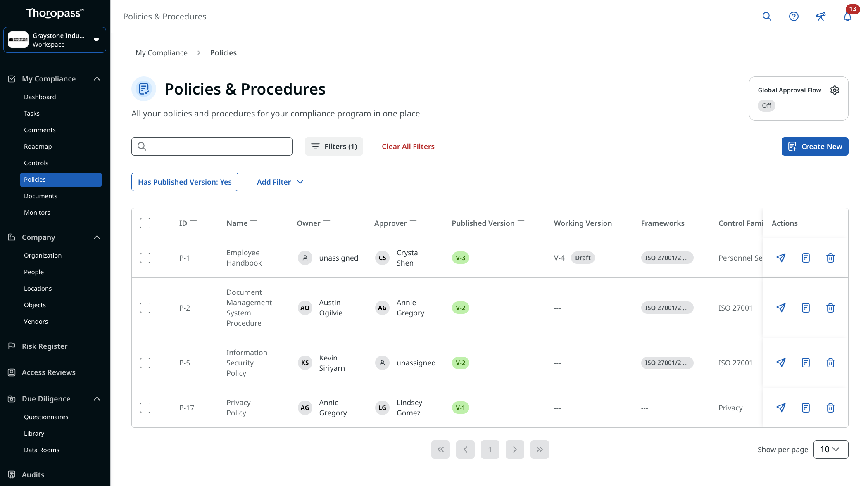Image resolution: width=868 pixels, height=486 pixels.
Task: Click send icon for Employee Handbook row
Action: 781,258
